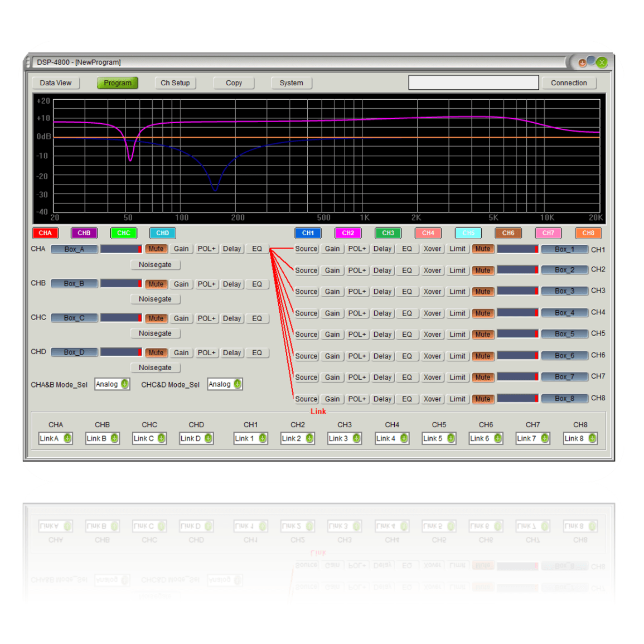The width and height of the screenshot is (644, 644).
Task: Open Delay settings for input CHD
Action: (232, 352)
